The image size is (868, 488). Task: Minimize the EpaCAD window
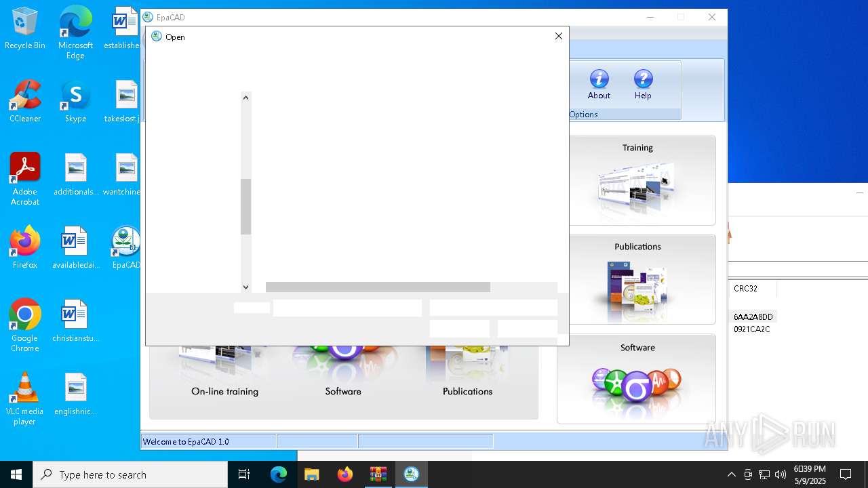click(x=650, y=17)
